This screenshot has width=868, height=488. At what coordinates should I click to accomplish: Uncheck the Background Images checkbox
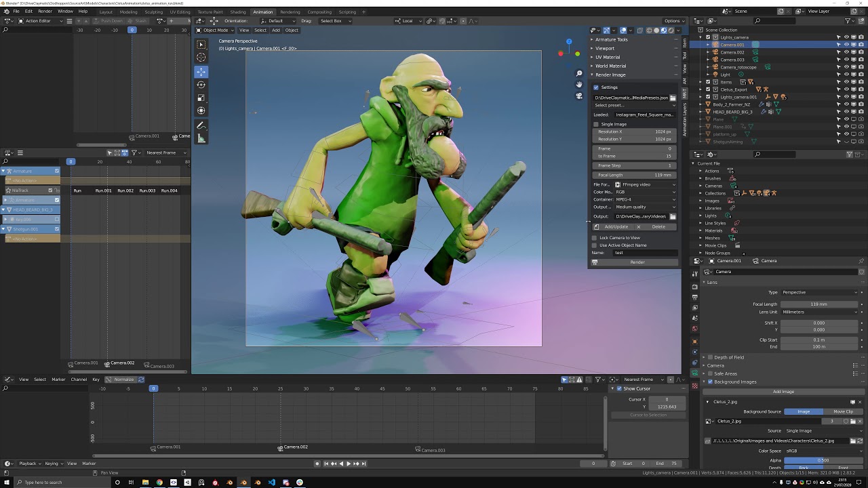pyautogui.click(x=710, y=382)
